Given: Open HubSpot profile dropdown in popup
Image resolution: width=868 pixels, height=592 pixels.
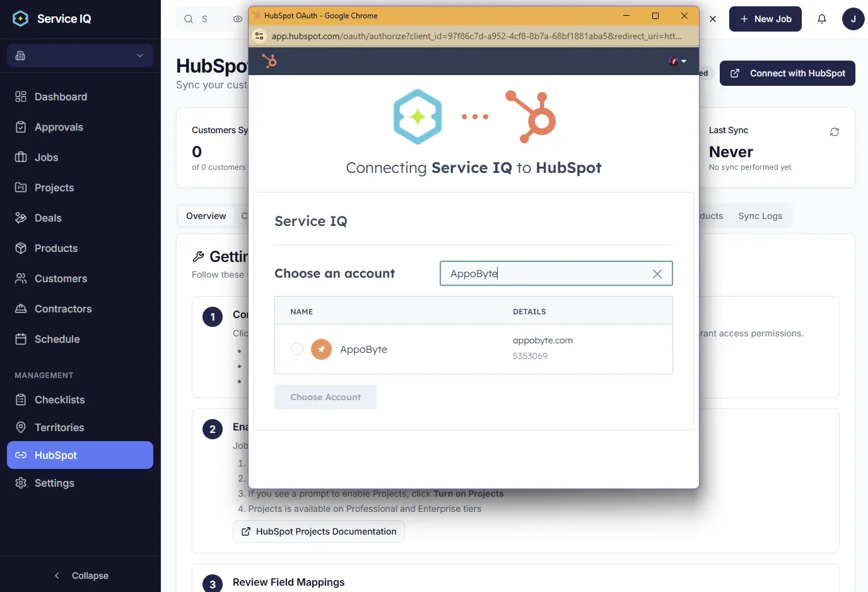Looking at the screenshot, I should (677, 61).
